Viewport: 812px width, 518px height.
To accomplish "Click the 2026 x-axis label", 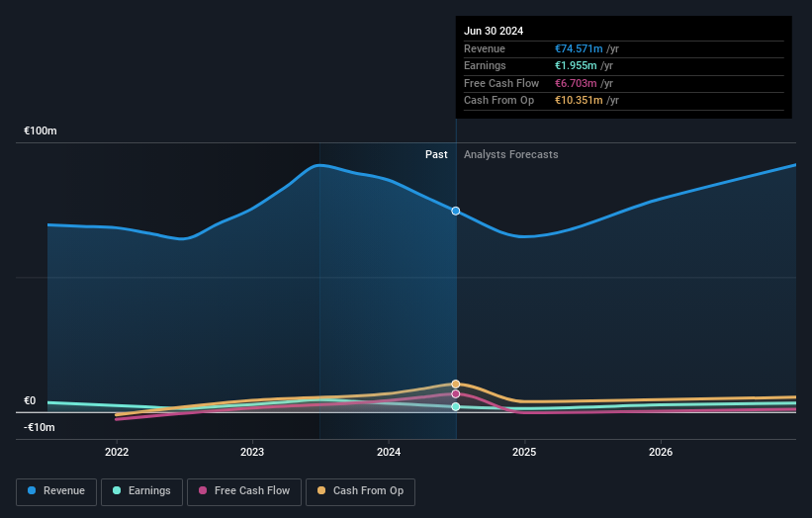I will (x=661, y=452).
